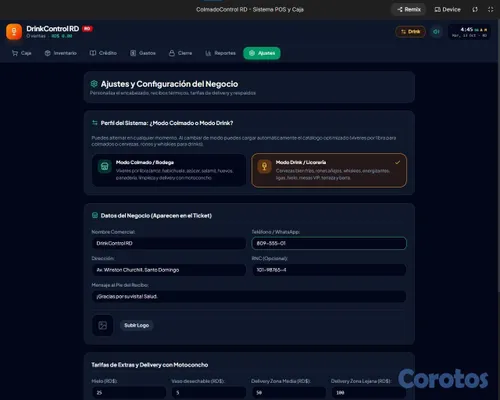Open the Cierre tab
500x400 pixels.
pyautogui.click(x=180, y=53)
